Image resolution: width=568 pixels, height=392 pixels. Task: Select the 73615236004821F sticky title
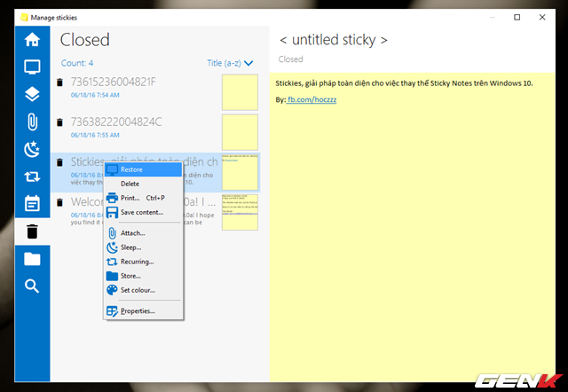point(113,82)
